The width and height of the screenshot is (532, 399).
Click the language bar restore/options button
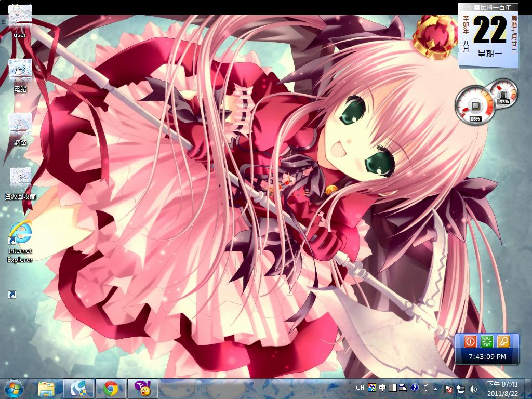click(x=425, y=385)
